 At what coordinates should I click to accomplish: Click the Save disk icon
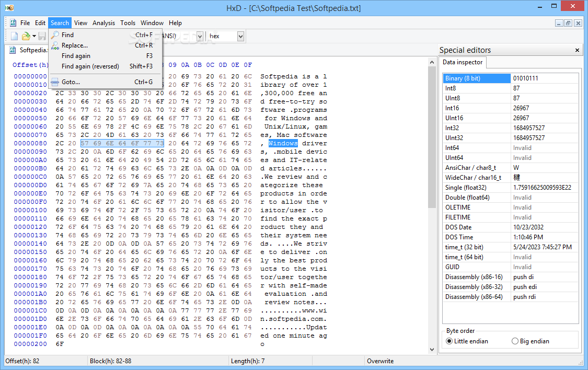coord(42,36)
